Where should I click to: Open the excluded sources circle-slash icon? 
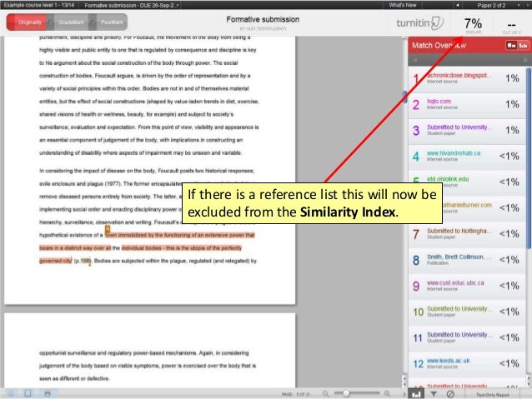tap(450, 394)
